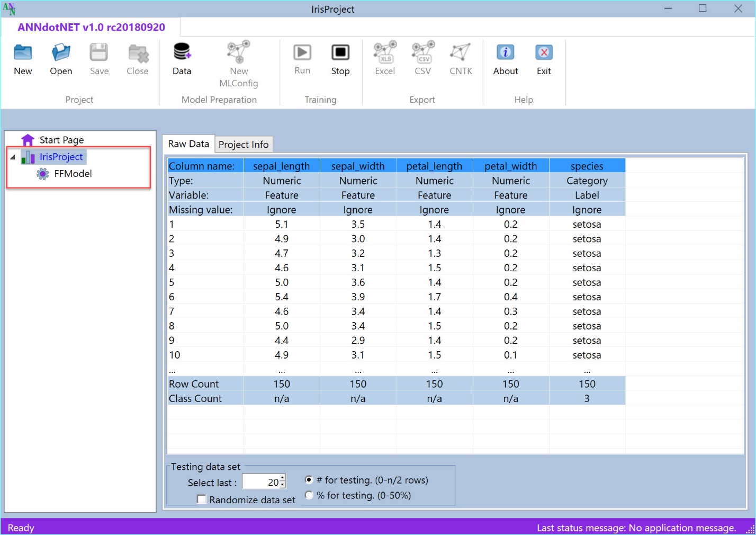Click the species column header
The width and height of the screenshot is (756, 535).
click(x=587, y=166)
